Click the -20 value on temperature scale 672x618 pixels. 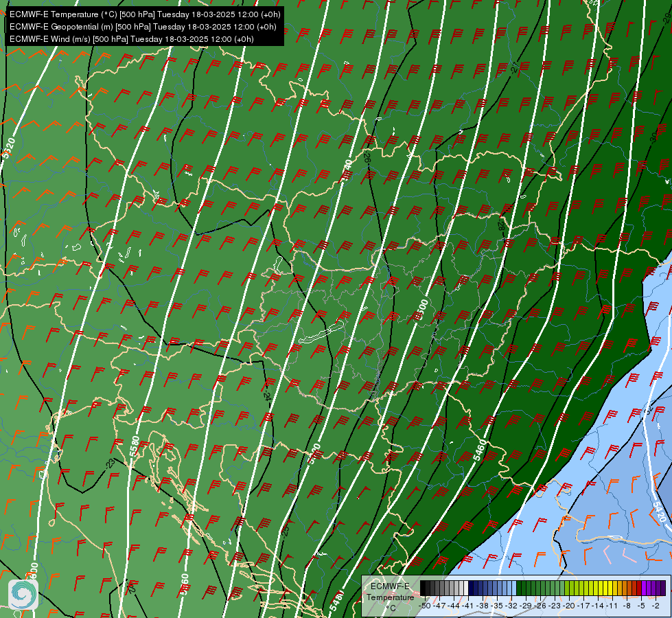tap(570, 606)
